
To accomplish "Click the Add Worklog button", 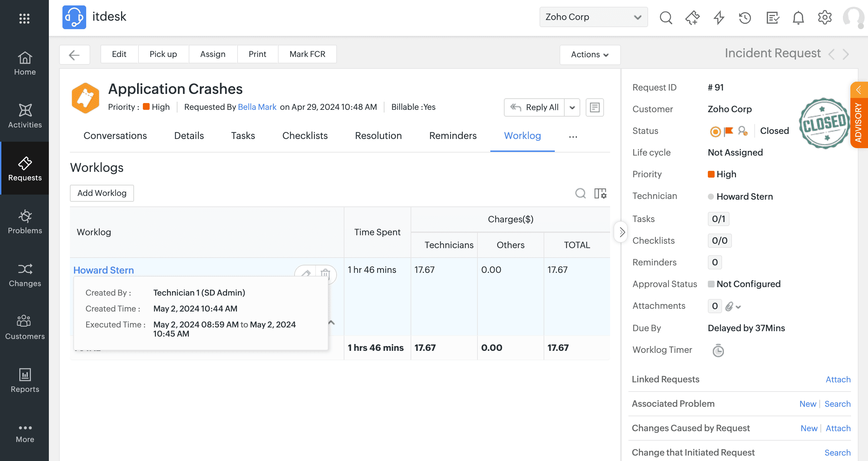I will click(x=102, y=193).
